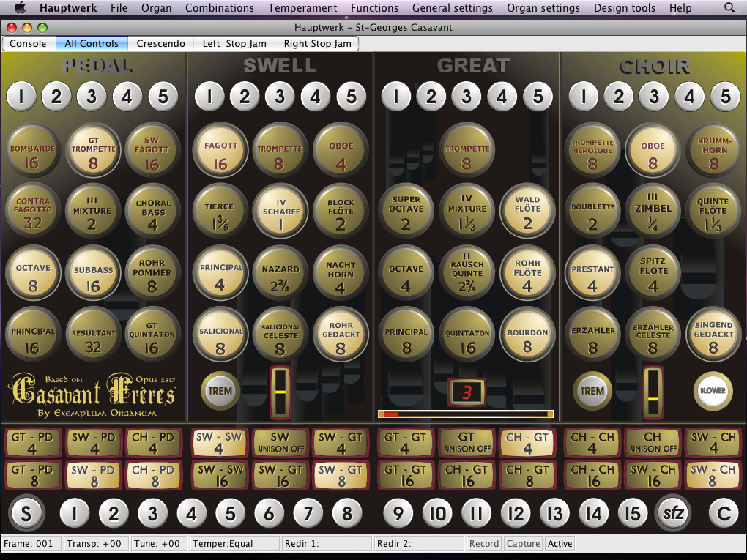Open the Temperament menu

(302, 7)
